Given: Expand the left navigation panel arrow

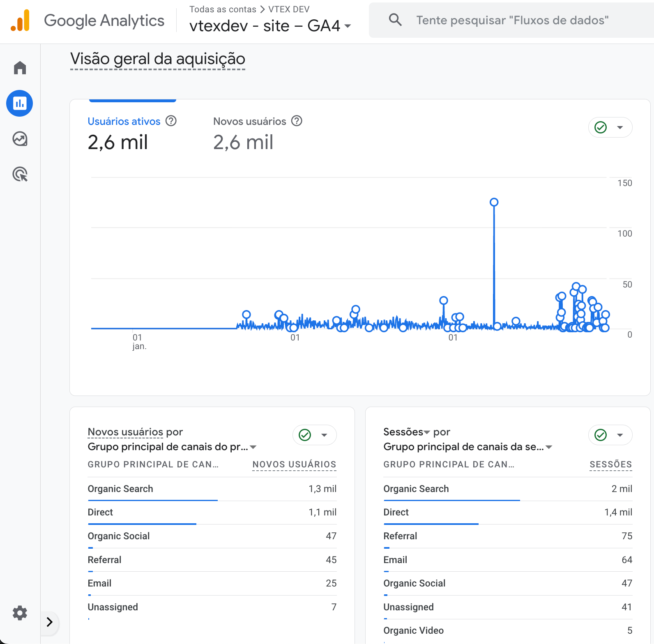Looking at the screenshot, I should (x=50, y=622).
